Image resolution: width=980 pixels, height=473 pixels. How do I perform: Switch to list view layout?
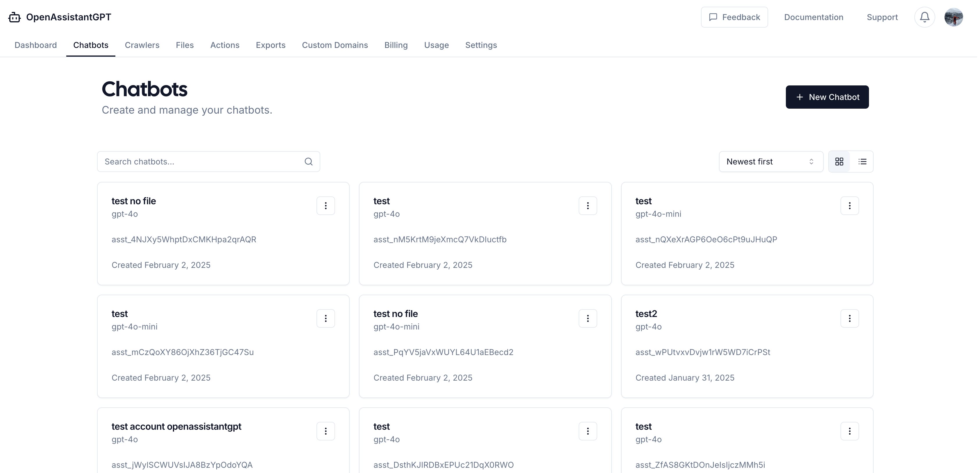[863, 162]
